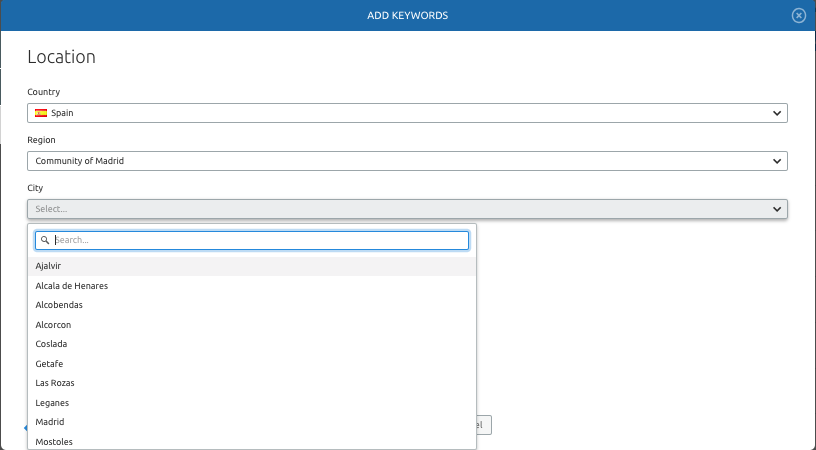Select Ajalvir from the city list
Image resolution: width=816 pixels, height=450 pixels.
coord(48,266)
